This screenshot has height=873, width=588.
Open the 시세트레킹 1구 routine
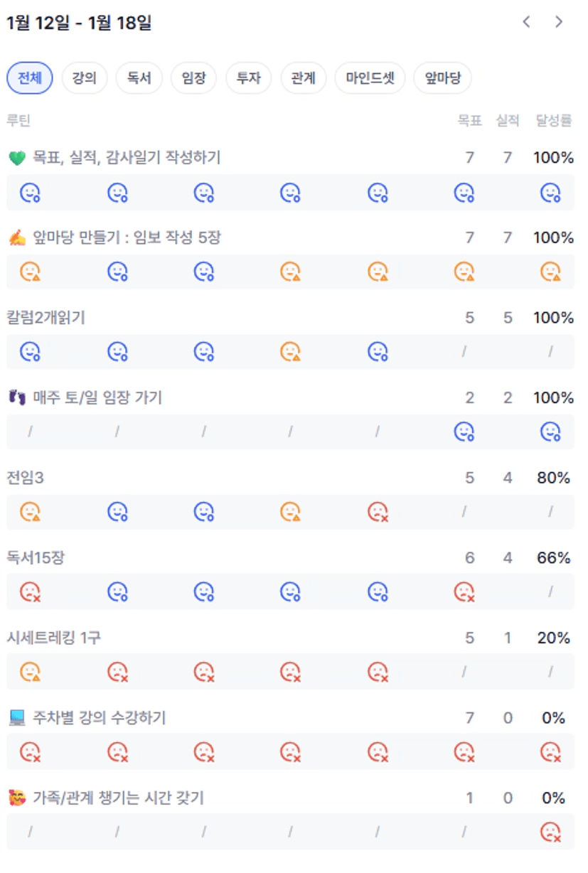54,638
